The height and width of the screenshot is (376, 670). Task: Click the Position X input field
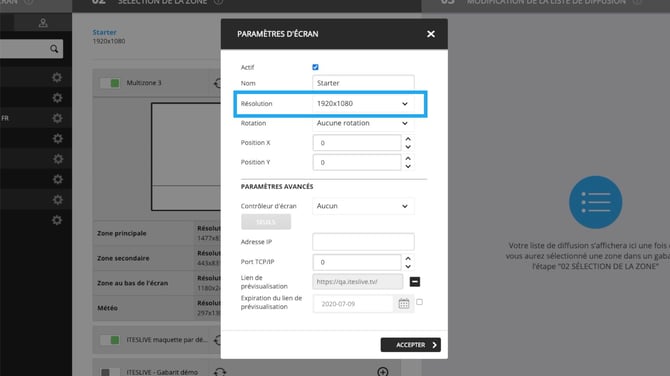357,143
